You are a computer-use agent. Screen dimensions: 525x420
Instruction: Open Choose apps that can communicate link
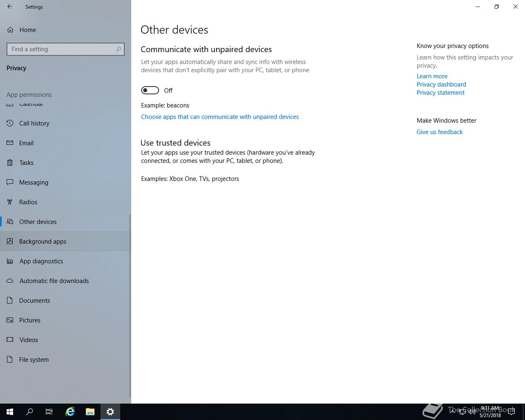[220, 117]
